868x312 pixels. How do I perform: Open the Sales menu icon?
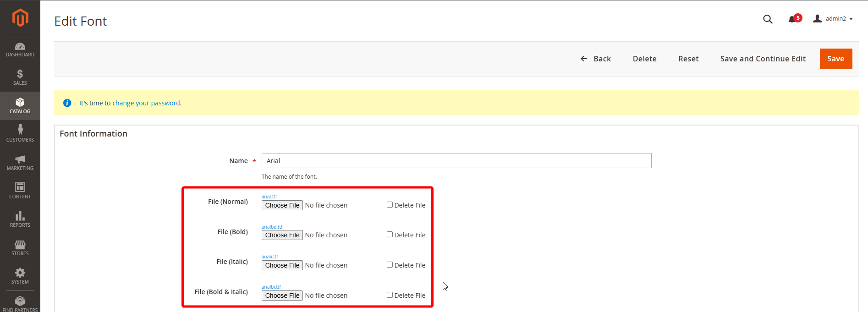tap(20, 77)
